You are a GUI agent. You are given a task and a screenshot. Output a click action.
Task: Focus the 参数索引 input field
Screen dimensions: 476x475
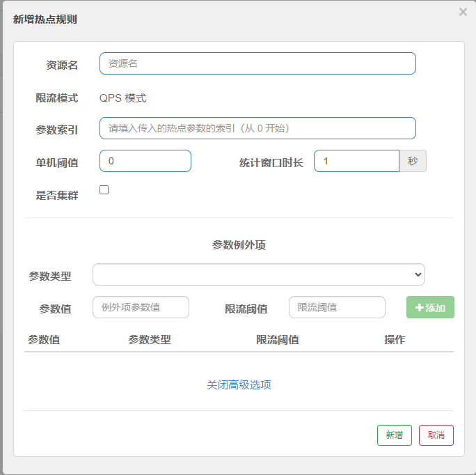(x=257, y=128)
